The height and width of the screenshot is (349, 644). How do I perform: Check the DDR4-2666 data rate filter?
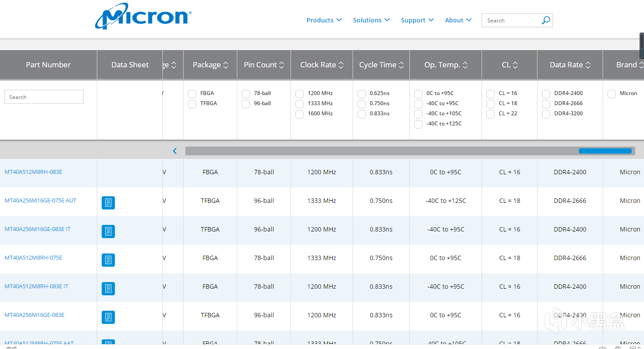click(546, 104)
